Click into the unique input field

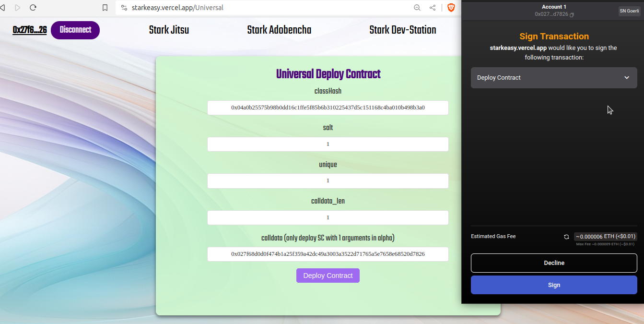tap(328, 180)
